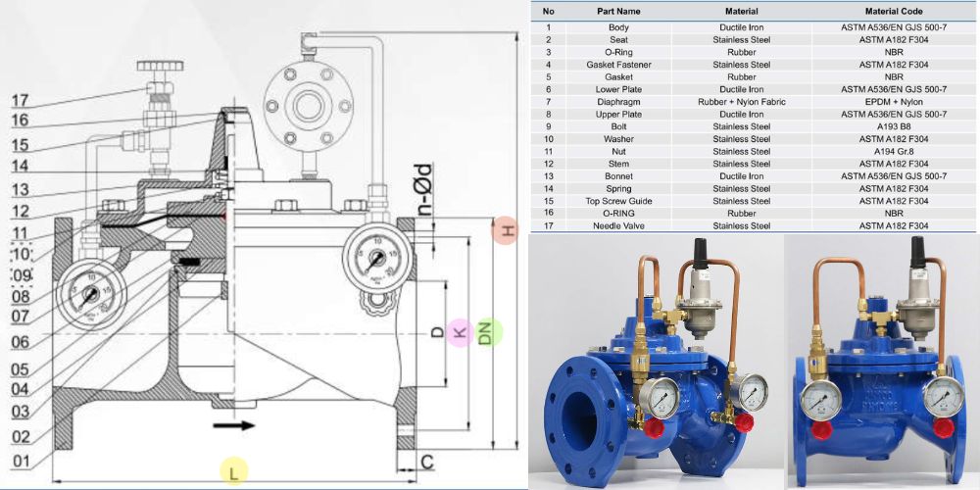Screen dimensions: 980x490
Task: Select part callout number 01
Action: pos(22,461)
